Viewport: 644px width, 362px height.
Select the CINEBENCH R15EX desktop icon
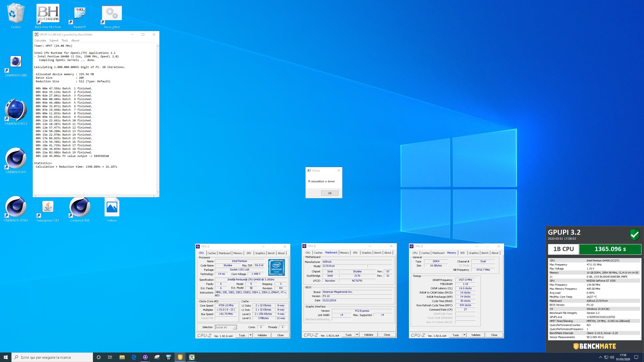pos(16,209)
